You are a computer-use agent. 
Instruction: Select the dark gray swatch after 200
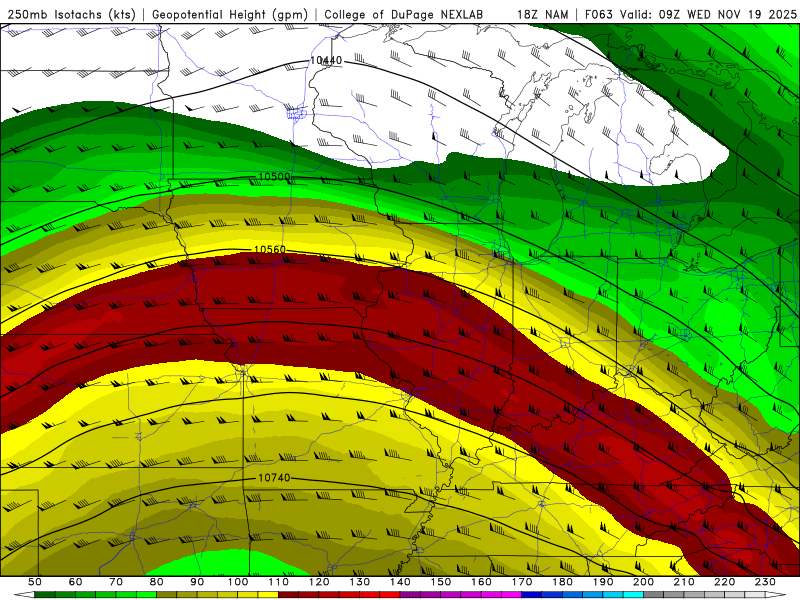[654, 595]
